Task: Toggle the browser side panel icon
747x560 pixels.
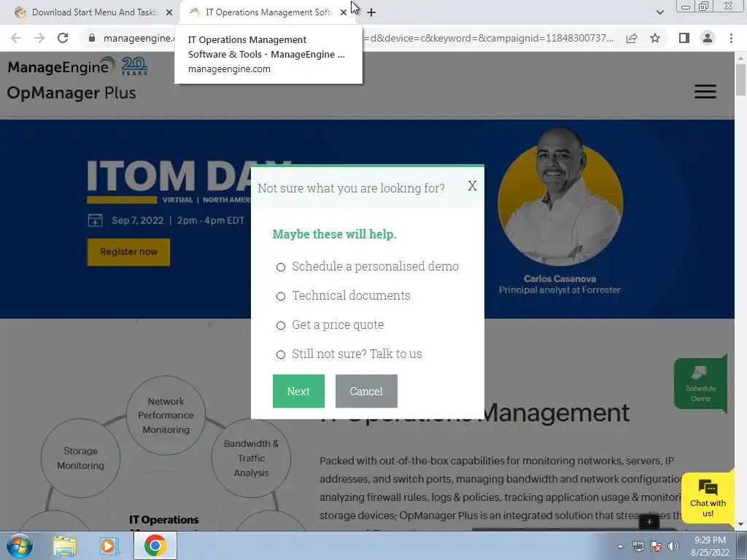Action: pos(684,38)
